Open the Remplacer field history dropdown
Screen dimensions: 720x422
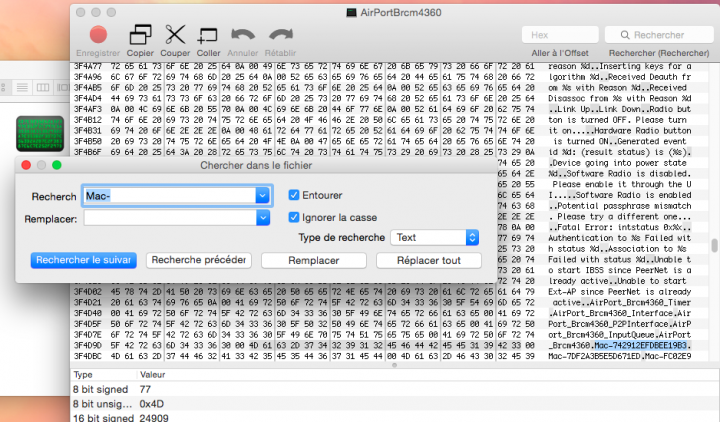[263, 218]
